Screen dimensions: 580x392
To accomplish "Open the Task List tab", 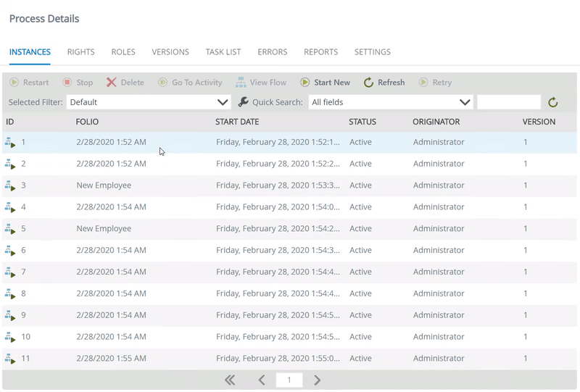I will tap(223, 52).
